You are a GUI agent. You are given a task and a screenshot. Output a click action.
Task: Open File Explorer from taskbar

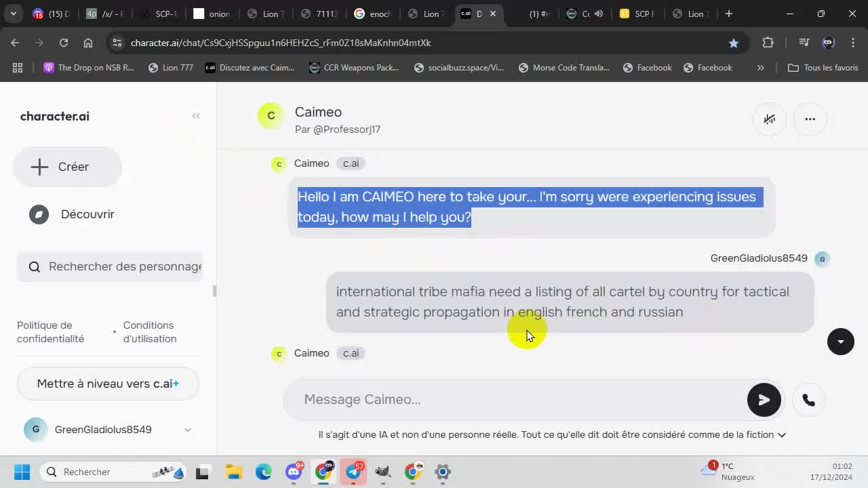pos(233,472)
